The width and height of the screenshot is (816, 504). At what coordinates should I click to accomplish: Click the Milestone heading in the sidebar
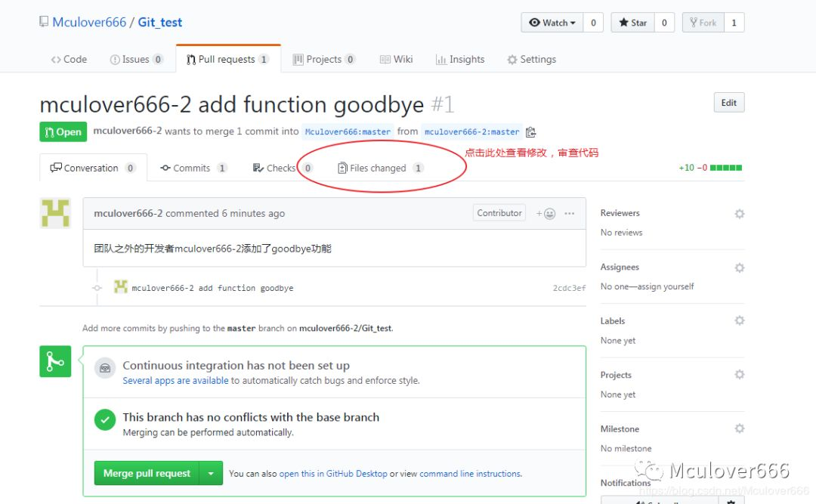[x=620, y=429]
